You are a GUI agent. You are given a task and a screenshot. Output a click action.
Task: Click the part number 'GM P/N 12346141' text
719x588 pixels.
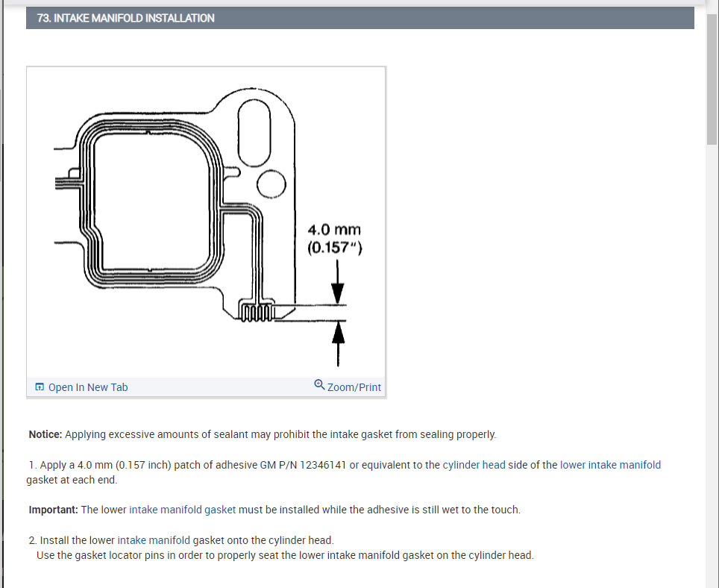click(x=303, y=465)
